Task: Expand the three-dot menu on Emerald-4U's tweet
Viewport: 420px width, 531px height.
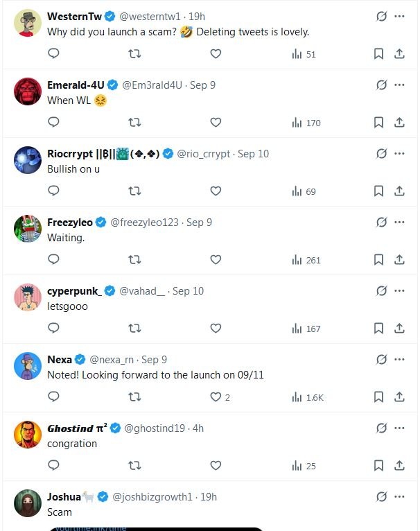Action: pyautogui.click(x=399, y=85)
